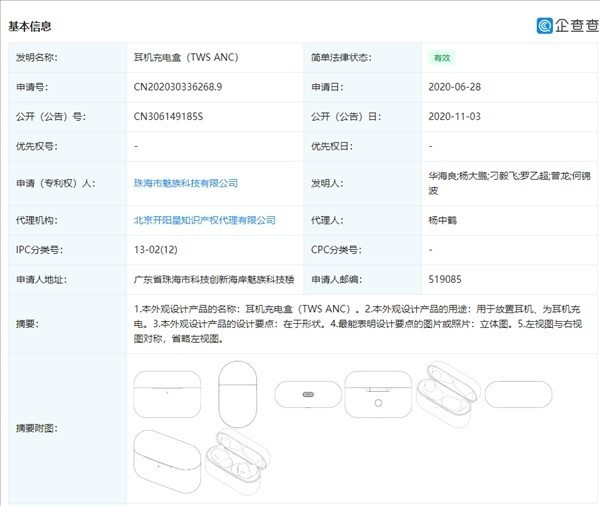
Task: Select the publication date 2020-11-03
Action: pyautogui.click(x=454, y=116)
